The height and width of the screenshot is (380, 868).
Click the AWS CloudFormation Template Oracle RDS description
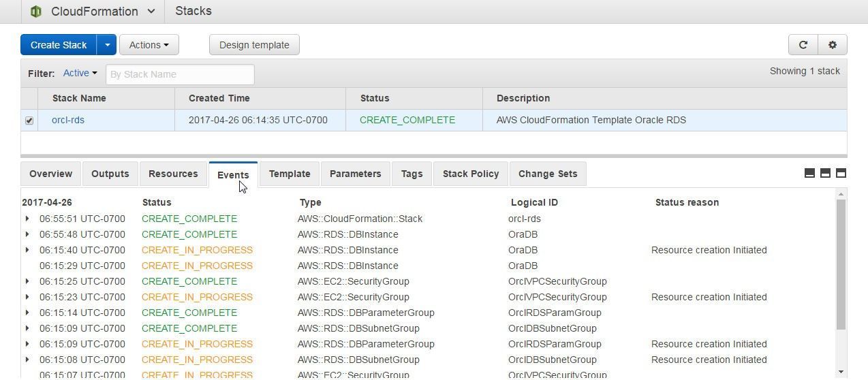point(591,120)
